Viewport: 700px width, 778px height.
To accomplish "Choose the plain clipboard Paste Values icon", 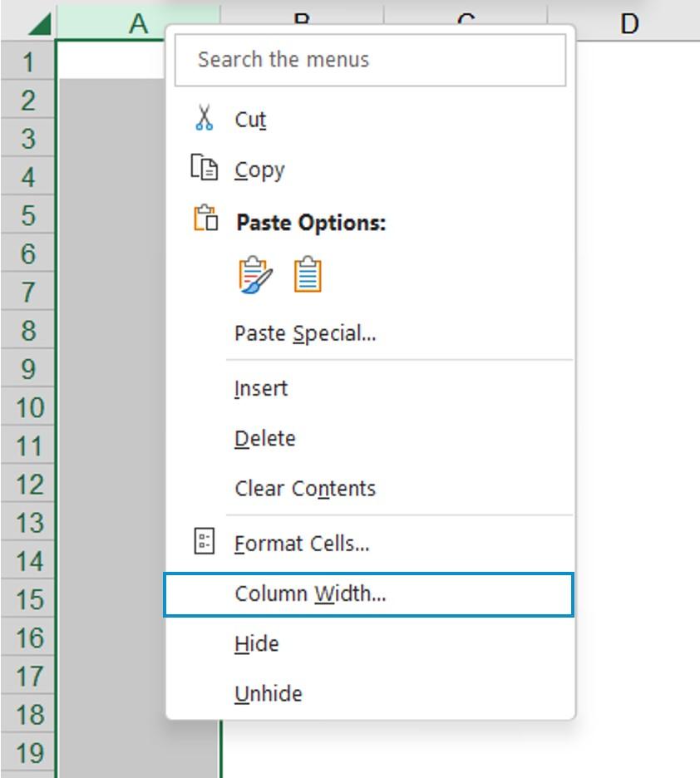I will [308, 274].
